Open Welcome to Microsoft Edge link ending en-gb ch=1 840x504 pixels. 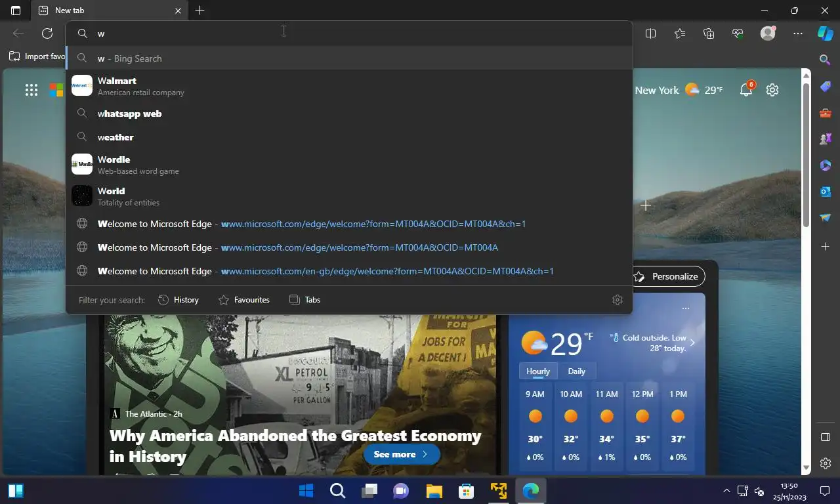[348, 271]
